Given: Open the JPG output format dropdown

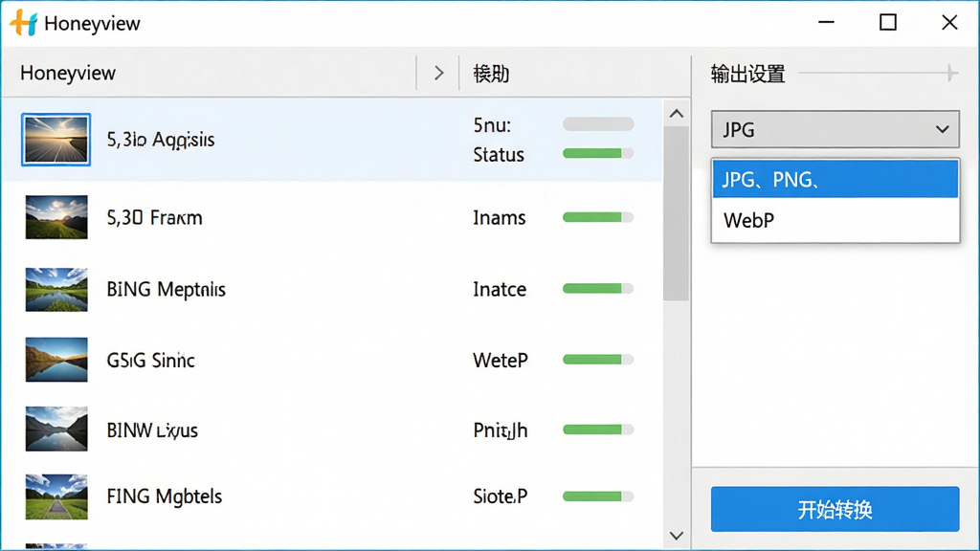Looking at the screenshot, I should (x=835, y=129).
